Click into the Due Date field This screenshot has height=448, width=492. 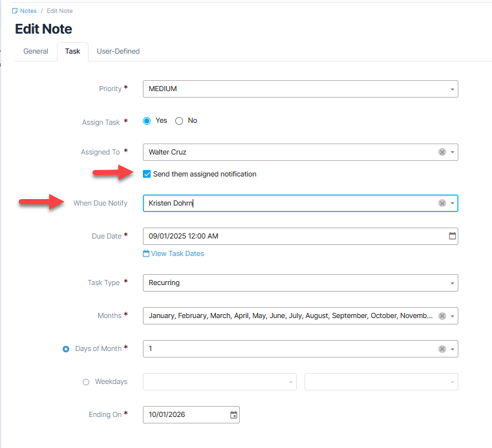click(x=291, y=236)
